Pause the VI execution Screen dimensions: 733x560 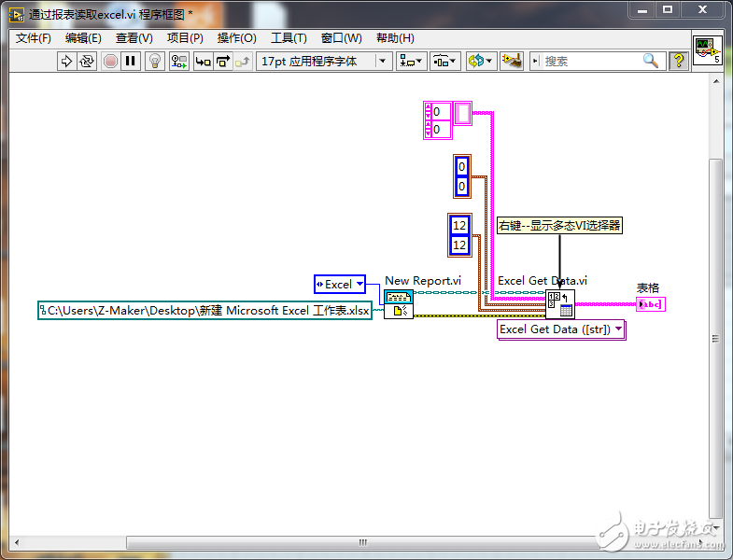(x=131, y=62)
